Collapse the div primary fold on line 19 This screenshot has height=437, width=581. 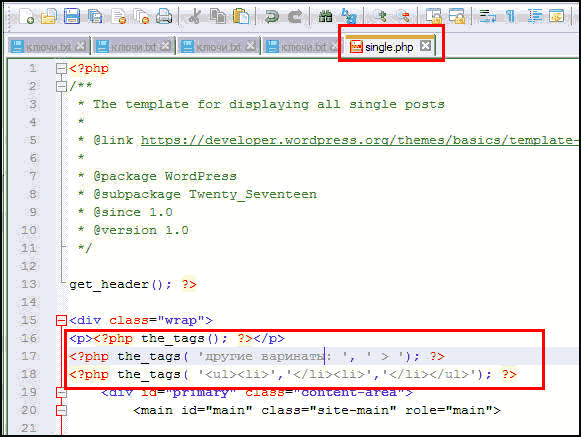[61, 392]
